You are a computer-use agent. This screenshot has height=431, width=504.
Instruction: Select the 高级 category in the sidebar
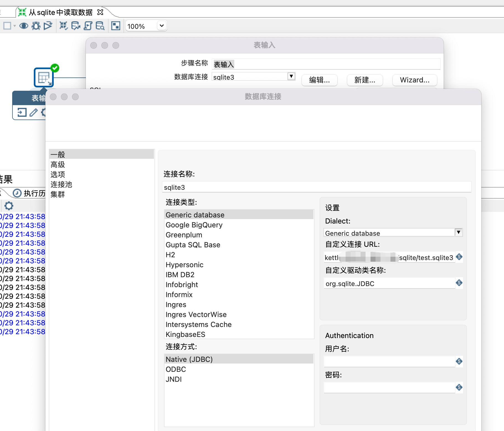(101, 165)
